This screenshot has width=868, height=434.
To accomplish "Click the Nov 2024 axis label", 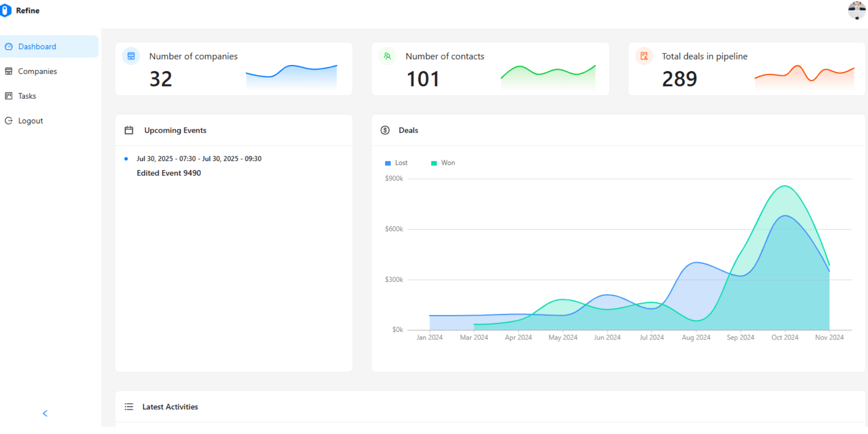I will click(x=829, y=337).
